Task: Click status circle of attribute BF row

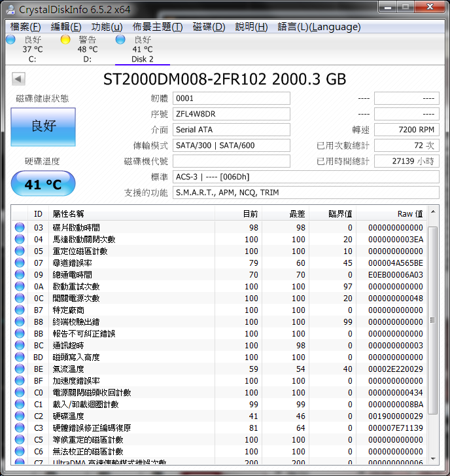Action: tap(20, 380)
